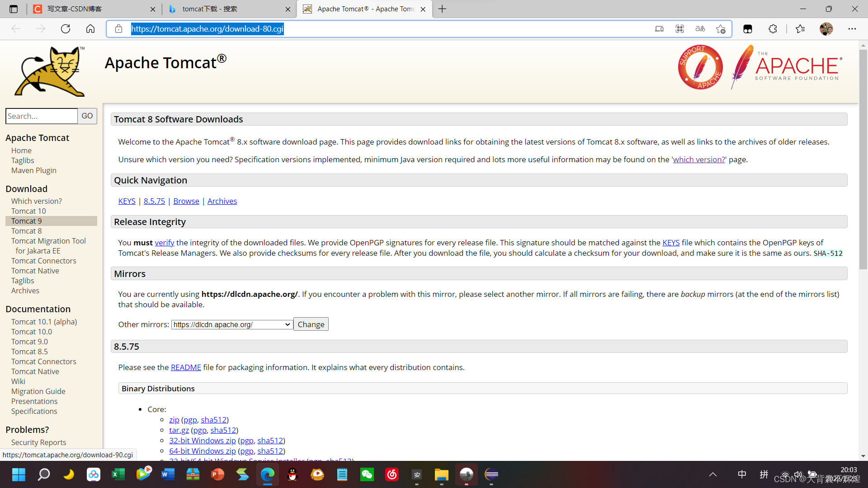Show hidden system tray icons chevron
Screen dimensions: 868x488
coord(713,474)
